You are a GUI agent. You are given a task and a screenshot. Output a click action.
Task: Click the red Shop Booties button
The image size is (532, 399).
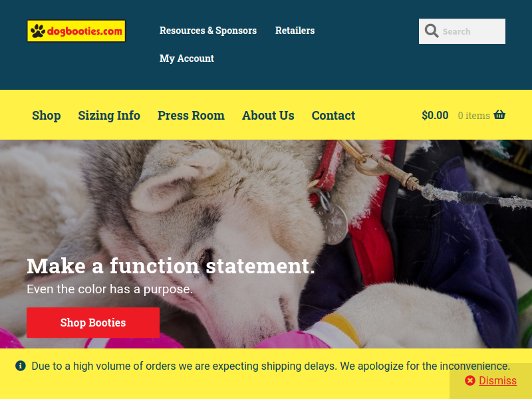[93, 323]
